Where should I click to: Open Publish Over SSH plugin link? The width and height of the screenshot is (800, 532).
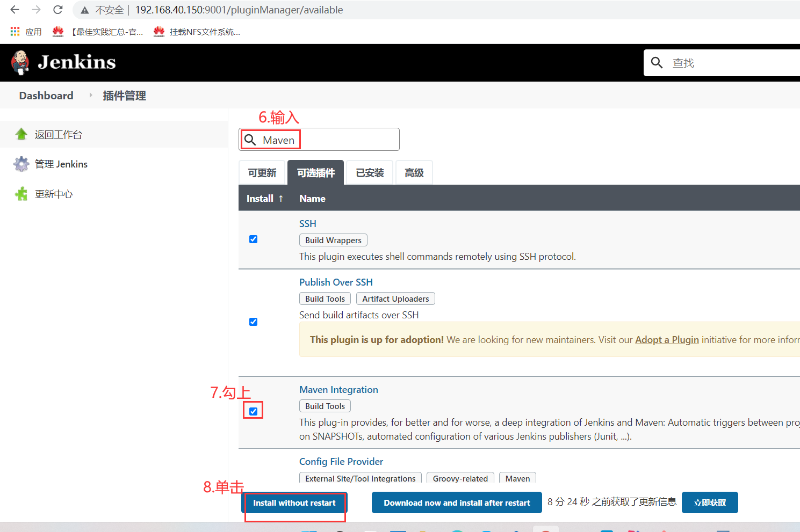pyautogui.click(x=336, y=282)
